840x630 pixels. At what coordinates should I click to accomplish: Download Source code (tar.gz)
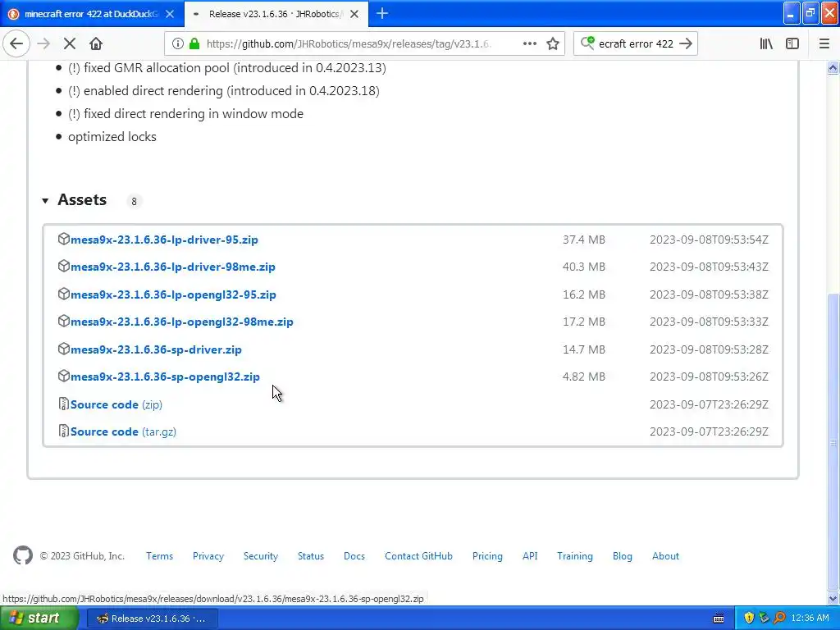(123, 431)
